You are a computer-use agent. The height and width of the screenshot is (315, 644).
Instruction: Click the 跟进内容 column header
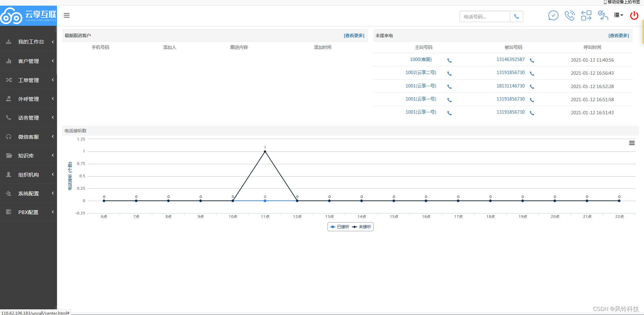click(239, 48)
